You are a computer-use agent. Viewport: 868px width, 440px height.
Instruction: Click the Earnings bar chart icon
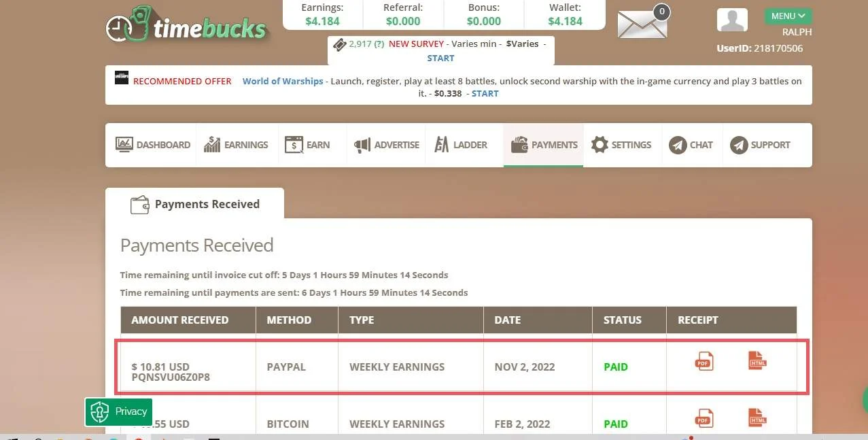pos(212,144)
